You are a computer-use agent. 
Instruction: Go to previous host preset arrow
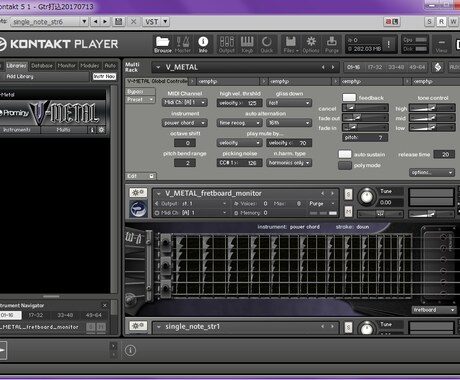96,22
